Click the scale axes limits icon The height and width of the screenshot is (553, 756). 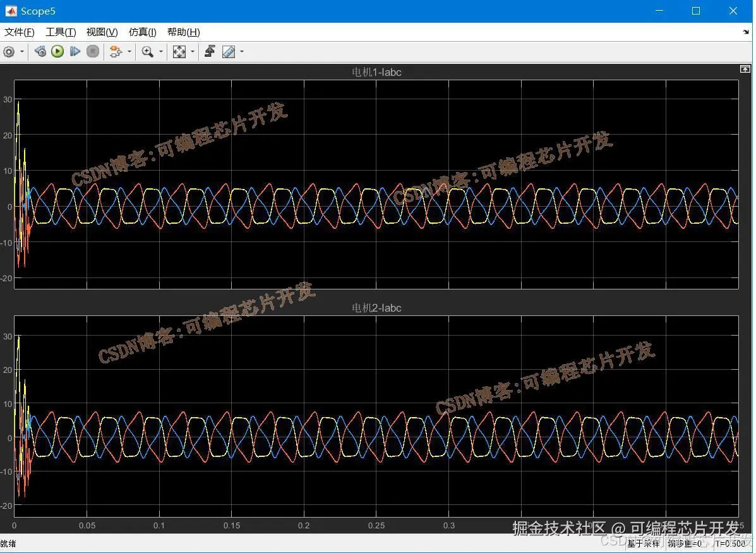[x=179, y=52]
